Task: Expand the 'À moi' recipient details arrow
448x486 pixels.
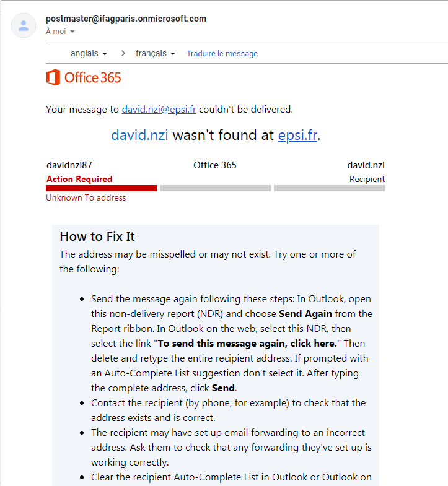Action: point(72,32)
